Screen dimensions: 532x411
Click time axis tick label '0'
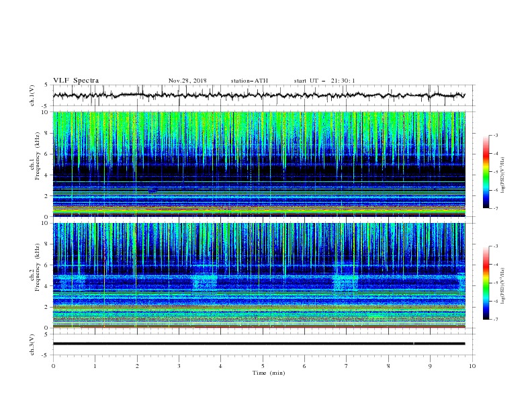[53, 366]
